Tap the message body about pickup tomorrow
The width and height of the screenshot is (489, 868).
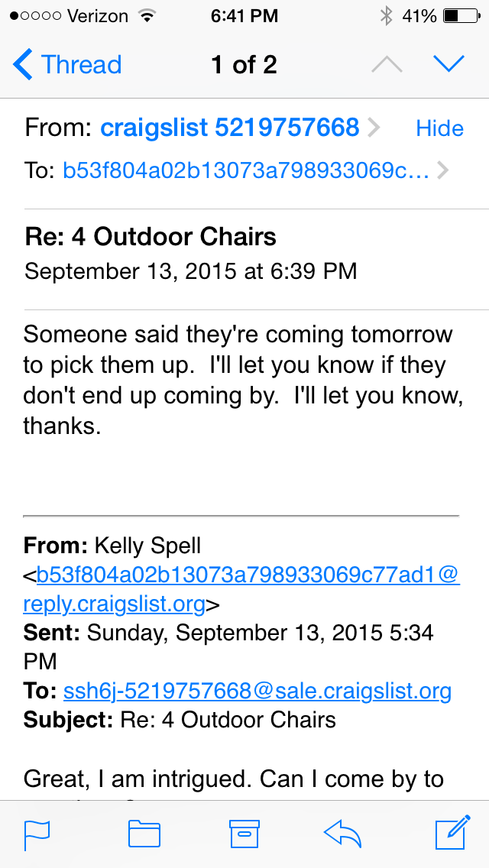tap(237, 381)
